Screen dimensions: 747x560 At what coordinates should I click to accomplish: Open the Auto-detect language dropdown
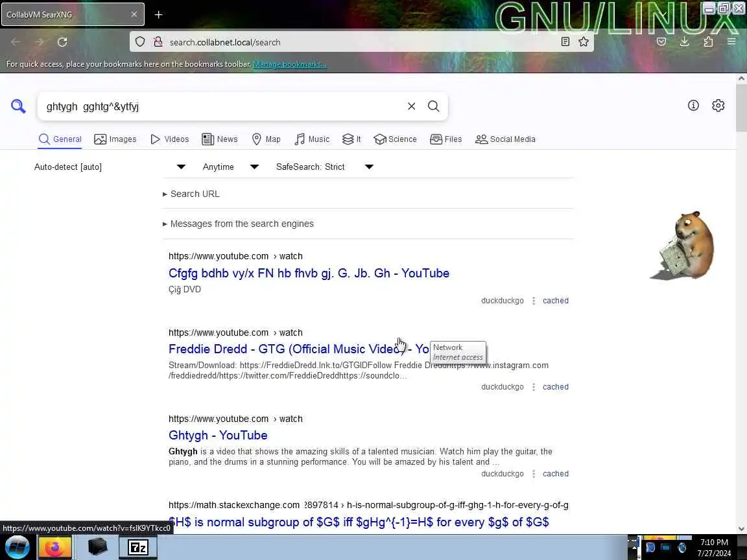[x=110, y=167]
